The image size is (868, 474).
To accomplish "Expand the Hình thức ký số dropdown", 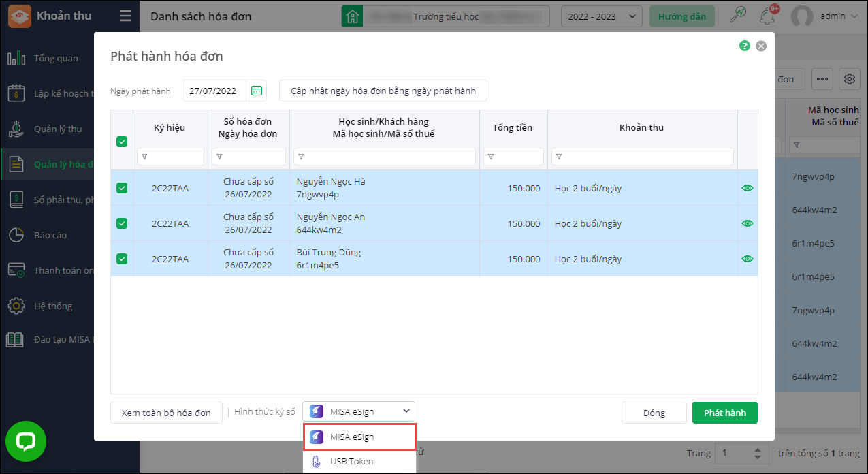I will pyautogui.click(x=359, y=411).
